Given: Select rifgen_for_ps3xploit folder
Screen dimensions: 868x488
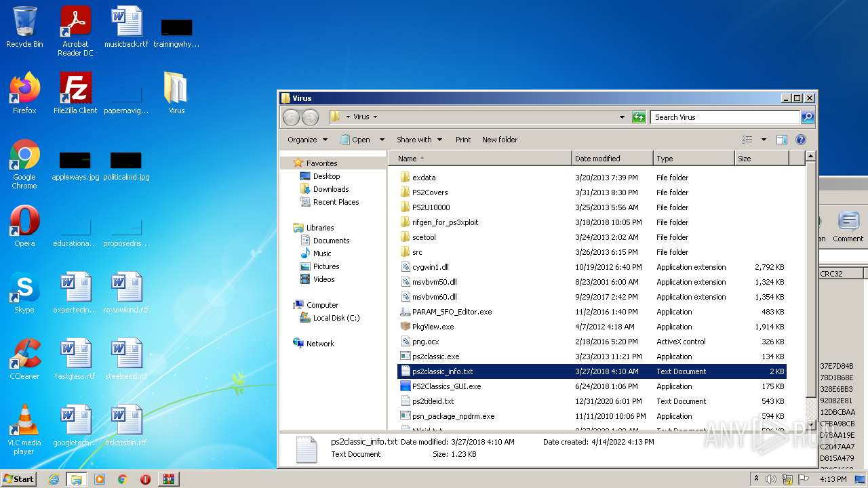Looking at the screenshot, I should tap(591, 222).
